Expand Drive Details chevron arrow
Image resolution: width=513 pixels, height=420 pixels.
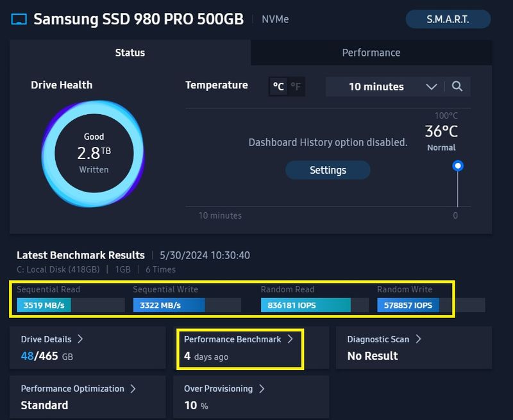(80, 339)
